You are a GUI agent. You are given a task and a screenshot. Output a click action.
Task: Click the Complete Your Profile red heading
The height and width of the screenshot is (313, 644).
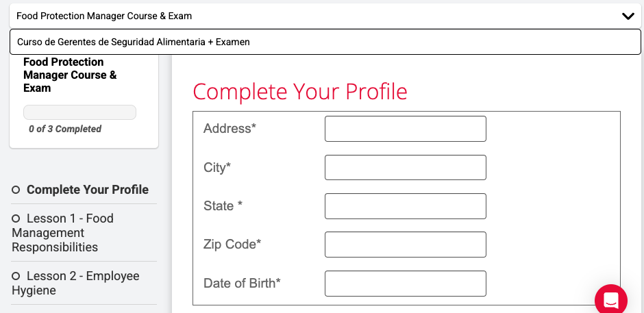point(300,92)
